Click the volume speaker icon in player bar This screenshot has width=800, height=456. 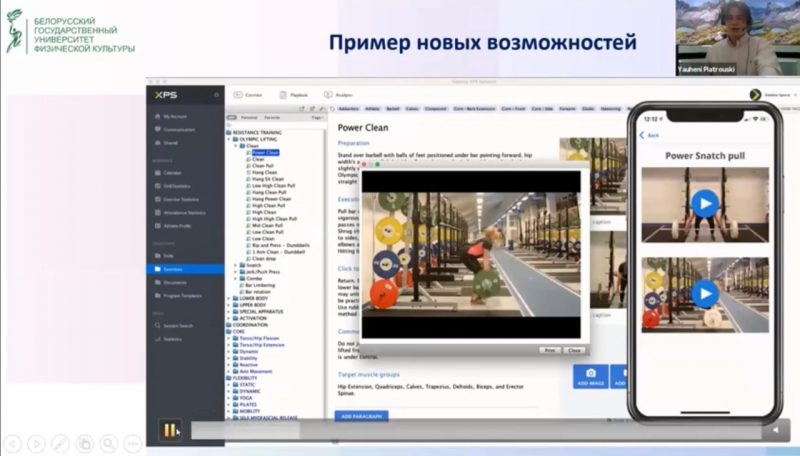[x=775, y=430]
